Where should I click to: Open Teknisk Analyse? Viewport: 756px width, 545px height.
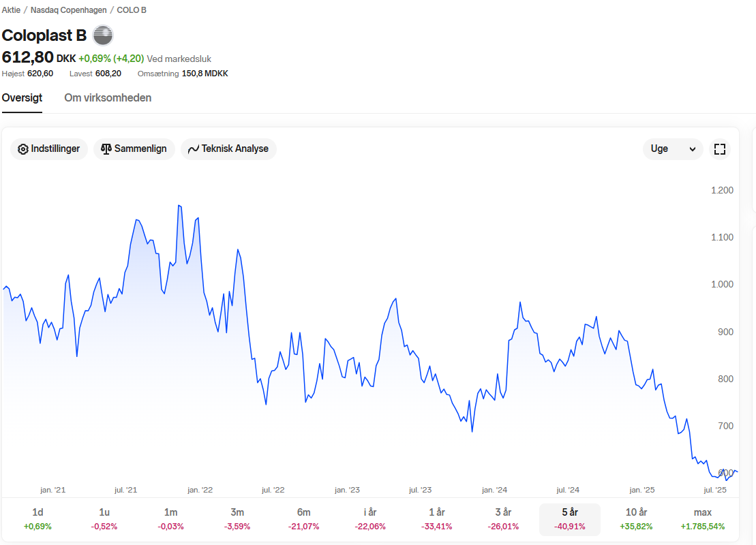pos(228,149)
